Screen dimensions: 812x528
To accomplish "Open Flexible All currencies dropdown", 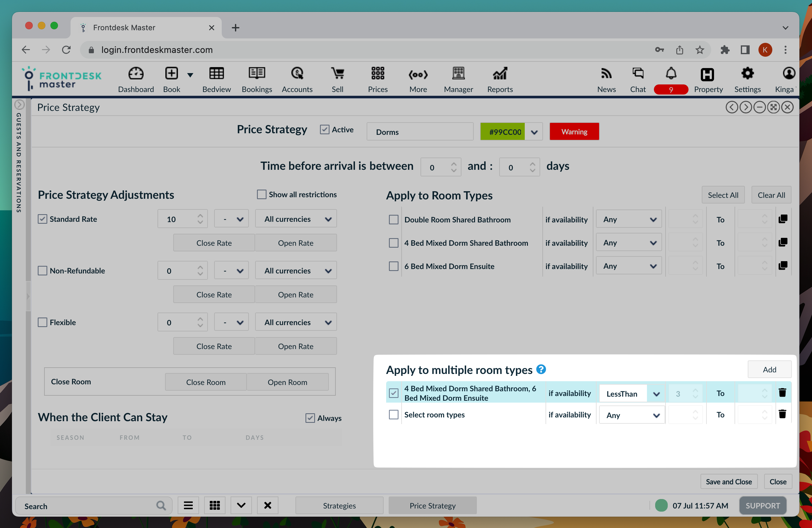I will 296,322.
